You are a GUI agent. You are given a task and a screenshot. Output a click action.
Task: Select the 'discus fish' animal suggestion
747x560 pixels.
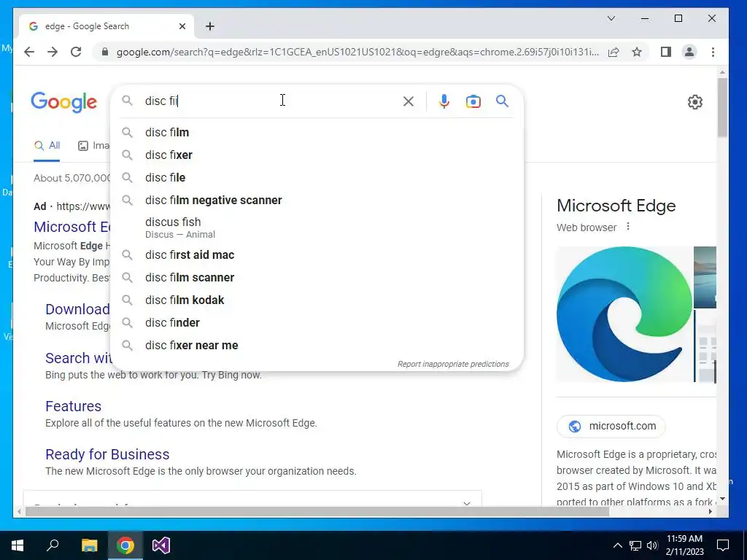coord(317,227)
